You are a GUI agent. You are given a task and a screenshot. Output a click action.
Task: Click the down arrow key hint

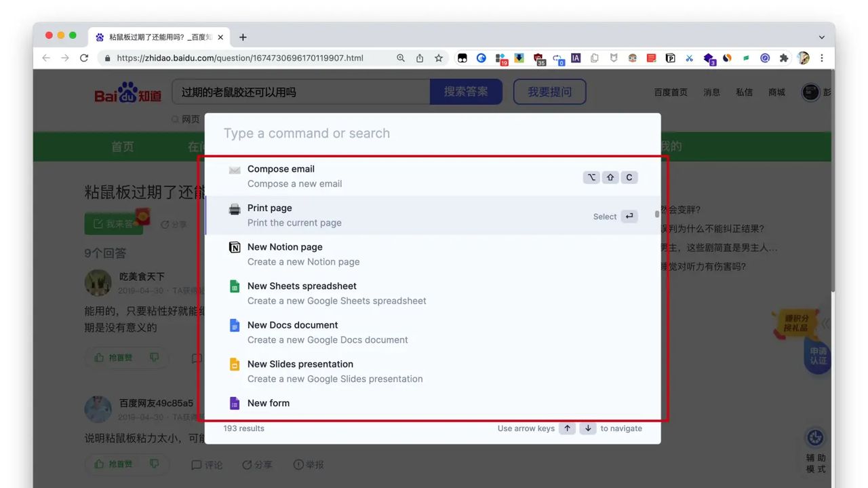588,428
